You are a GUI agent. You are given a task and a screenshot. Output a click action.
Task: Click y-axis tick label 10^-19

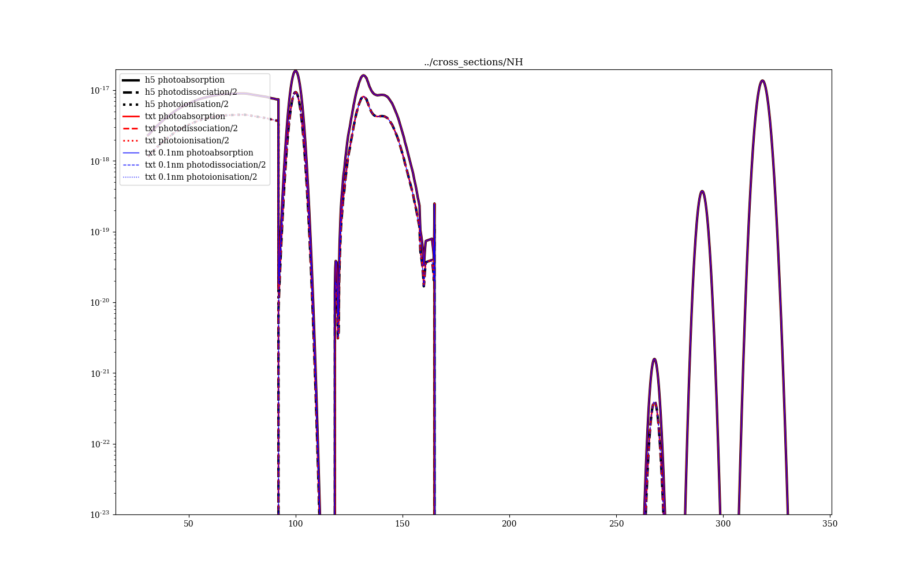click(100, 231)
